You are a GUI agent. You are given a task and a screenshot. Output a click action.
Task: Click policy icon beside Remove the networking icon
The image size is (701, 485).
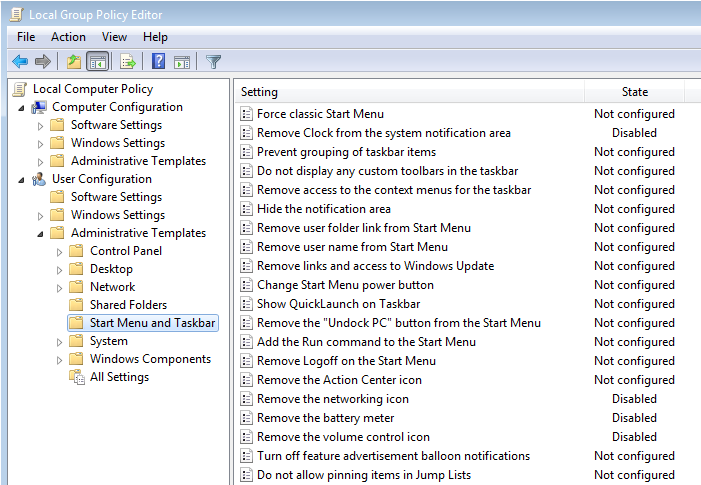pos(246,399)
